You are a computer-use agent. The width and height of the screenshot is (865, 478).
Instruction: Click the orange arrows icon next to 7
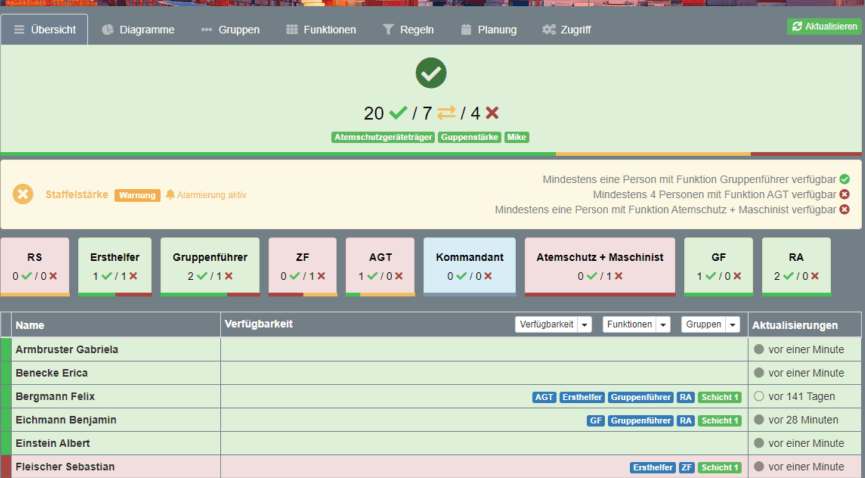pyautogui.click(x=444, y=113)
